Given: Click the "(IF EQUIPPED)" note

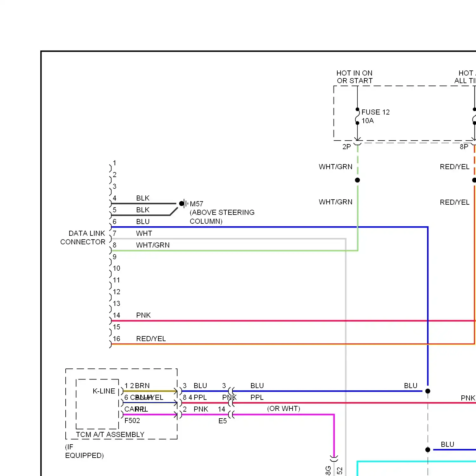Looking at the screenshot, I should click(x=84, y=451).
